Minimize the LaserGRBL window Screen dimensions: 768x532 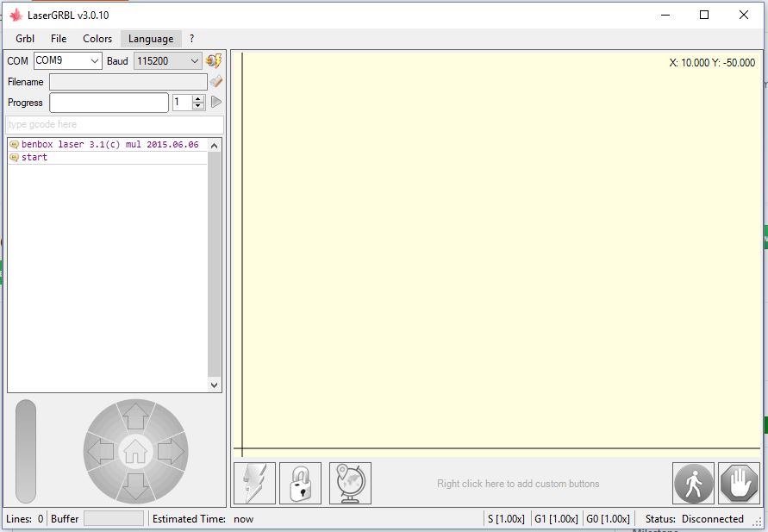coord(665,16)
